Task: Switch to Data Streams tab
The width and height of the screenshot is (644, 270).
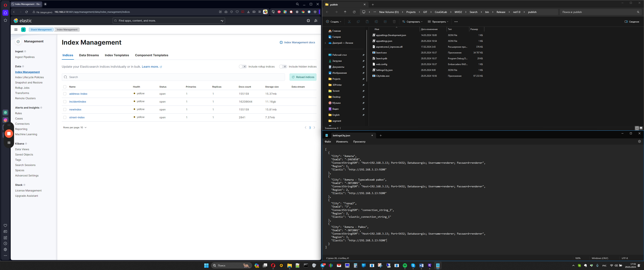Action: [89, 55]
